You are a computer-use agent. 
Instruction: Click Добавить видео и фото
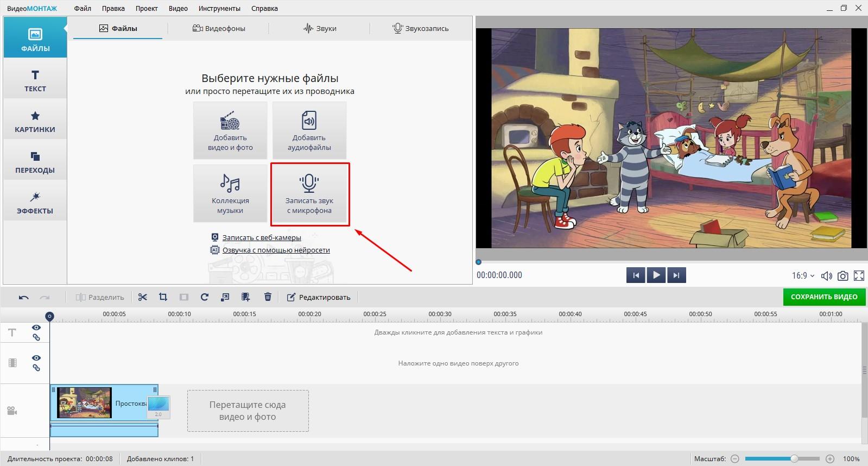(230, 130)
